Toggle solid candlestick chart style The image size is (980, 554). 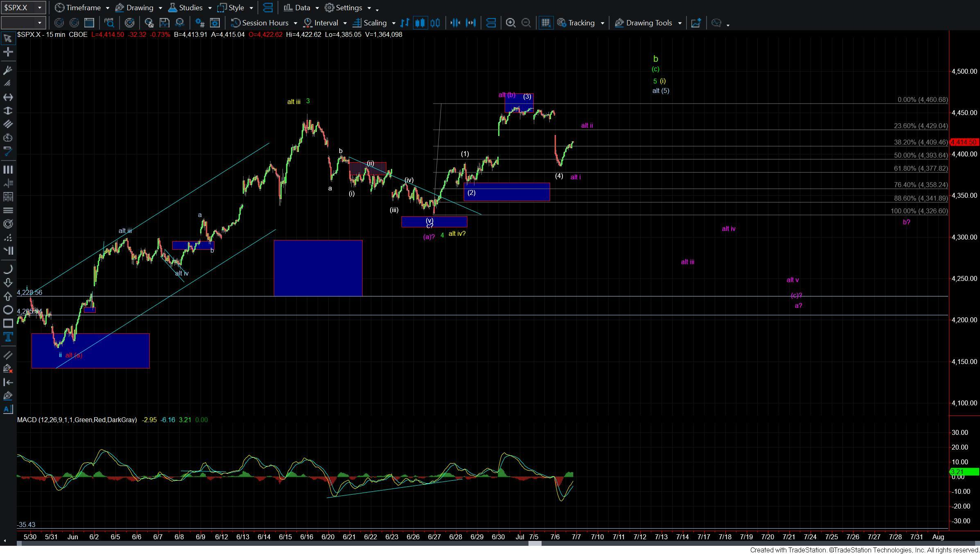420,23
